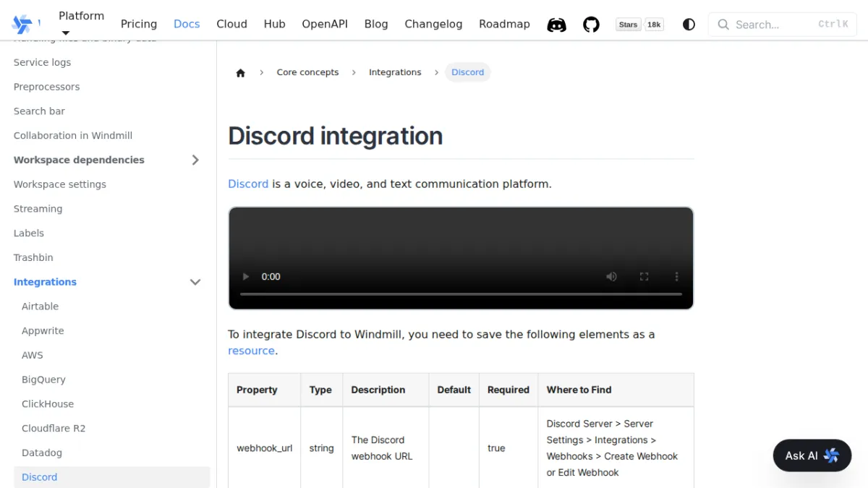Viewport: 868px width, 488px height.
Task: Open the Changelog navbar item
Action: (433, 24)
